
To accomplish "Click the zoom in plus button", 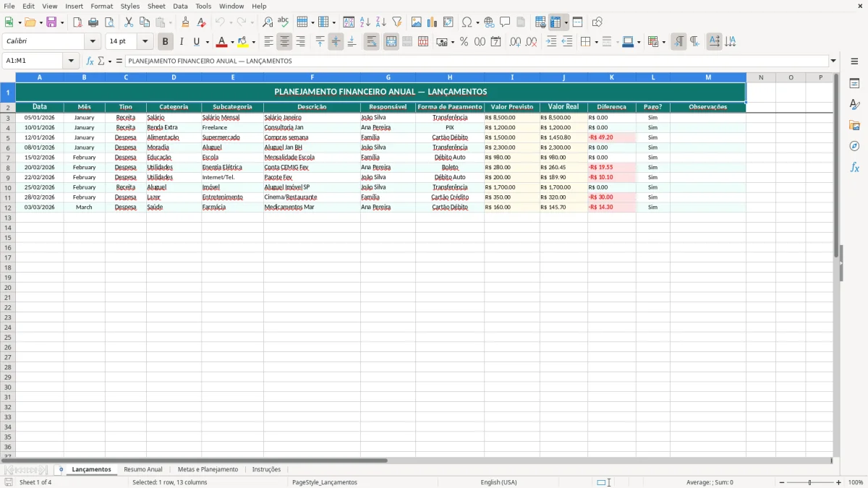I will click(839, 482).
